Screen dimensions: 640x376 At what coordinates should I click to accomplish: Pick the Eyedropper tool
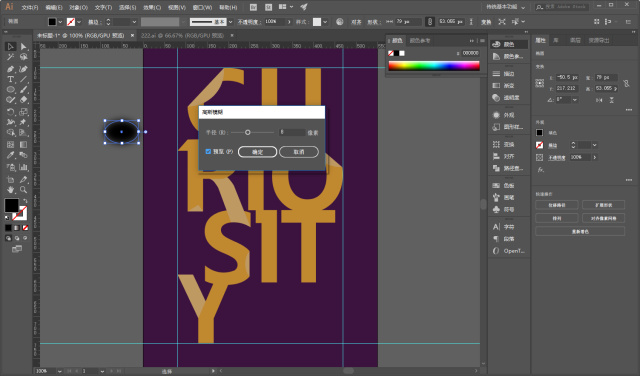pyautogui.click(x=11, y=155)
